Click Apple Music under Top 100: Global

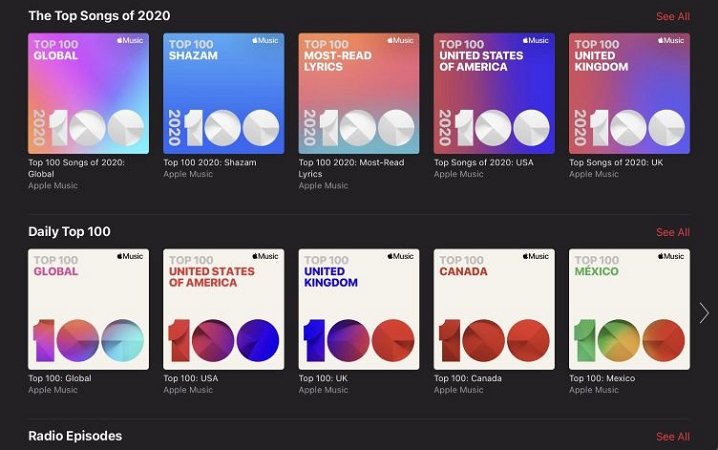click(x=53, y=390)
